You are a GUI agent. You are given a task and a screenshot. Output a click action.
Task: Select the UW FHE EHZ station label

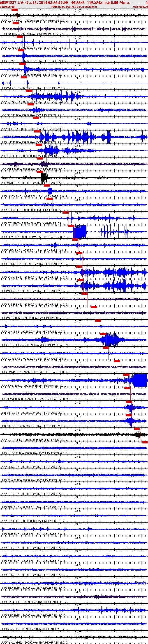coord(34,534)
